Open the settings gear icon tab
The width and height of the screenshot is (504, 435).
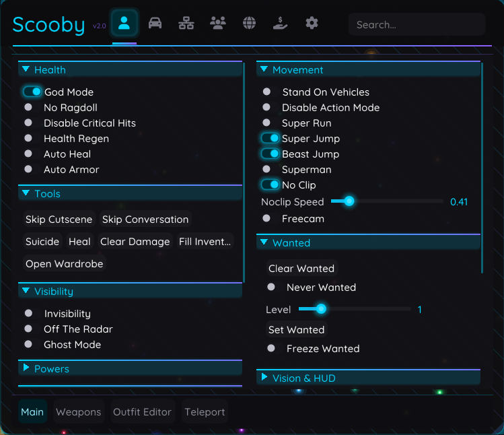312,24
